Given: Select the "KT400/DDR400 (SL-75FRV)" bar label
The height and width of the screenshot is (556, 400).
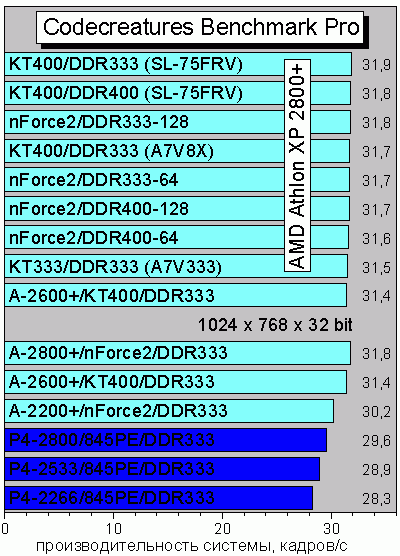Looking at the screenshot, I should tap(126, 93).
